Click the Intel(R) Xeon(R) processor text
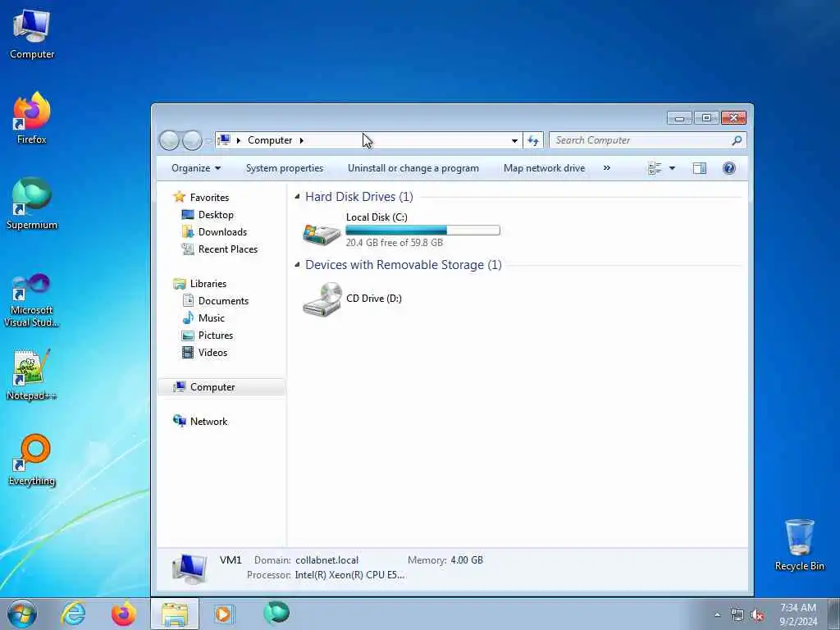This screenshot has width=840, height=630. coord(349,575)
